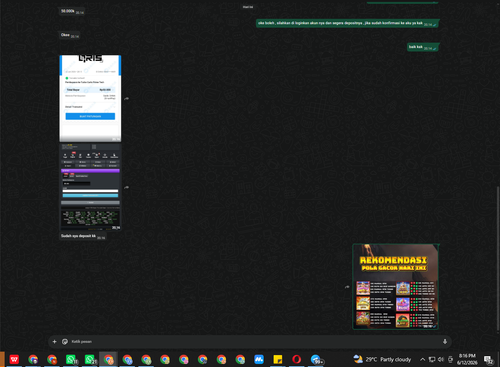
Task: Click the "Hari ini" date chip
Action: 248,7
